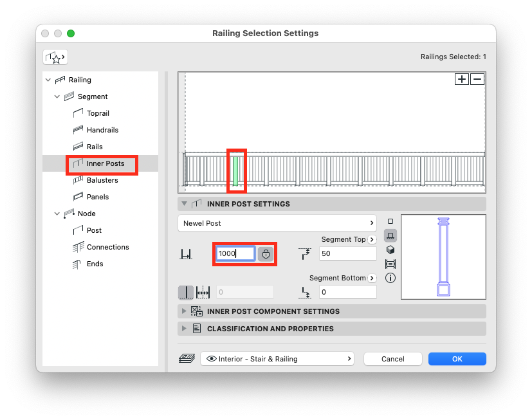Lock the 1000 post height value
The height and width of the screenshot is (420, 532).
coord(266,253)
